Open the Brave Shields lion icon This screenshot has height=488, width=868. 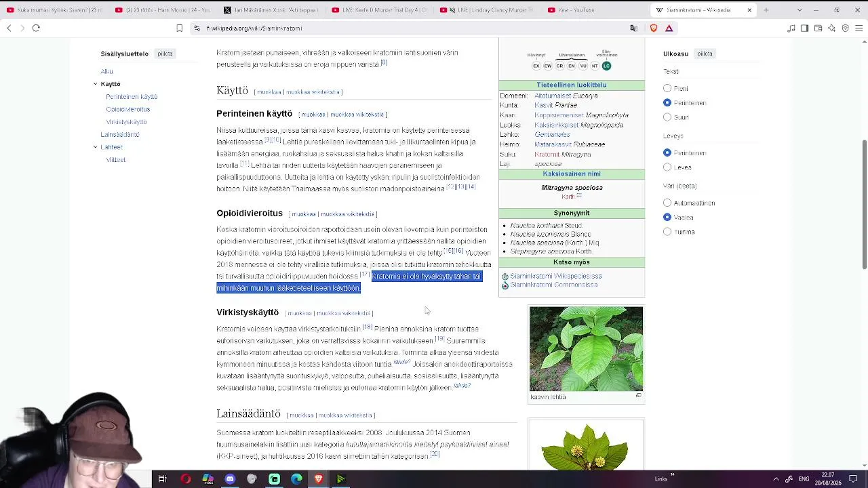click(653, 28)
